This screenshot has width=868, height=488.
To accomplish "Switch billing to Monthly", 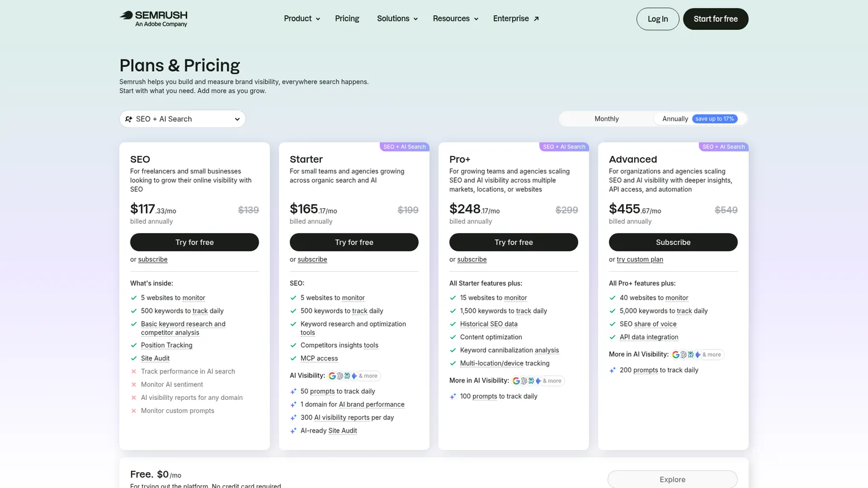I will coord(606,119).
